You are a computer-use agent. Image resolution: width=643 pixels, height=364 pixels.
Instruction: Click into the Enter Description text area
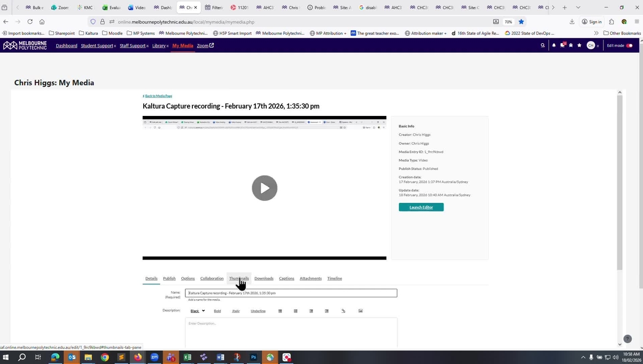tap(291, 332)
